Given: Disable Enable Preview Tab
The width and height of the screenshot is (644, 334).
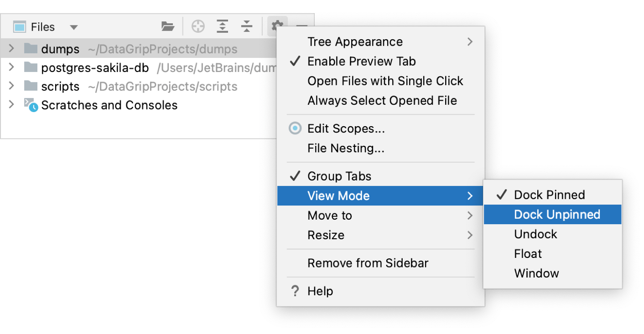Looking at the screenshot, I should tap(362, 61).
